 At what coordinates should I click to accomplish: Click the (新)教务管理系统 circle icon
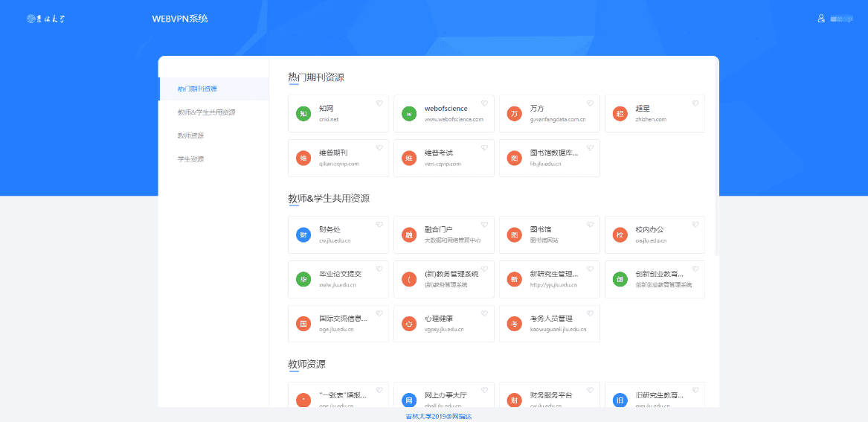pos(409,280)
